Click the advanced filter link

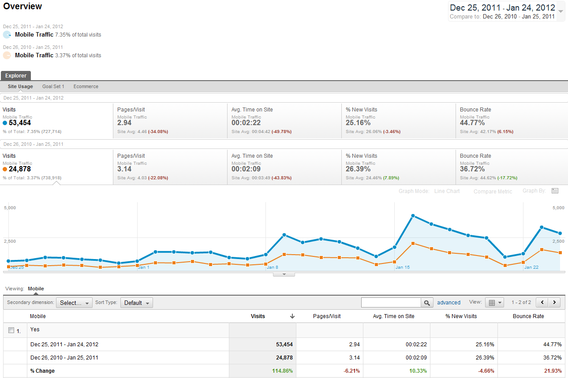click(x=449, y=303)
